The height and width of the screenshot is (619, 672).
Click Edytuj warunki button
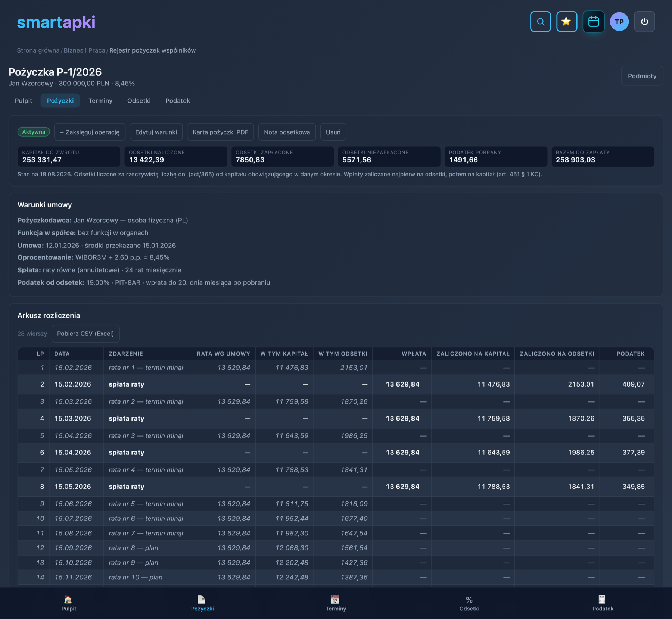pos(156,132)
